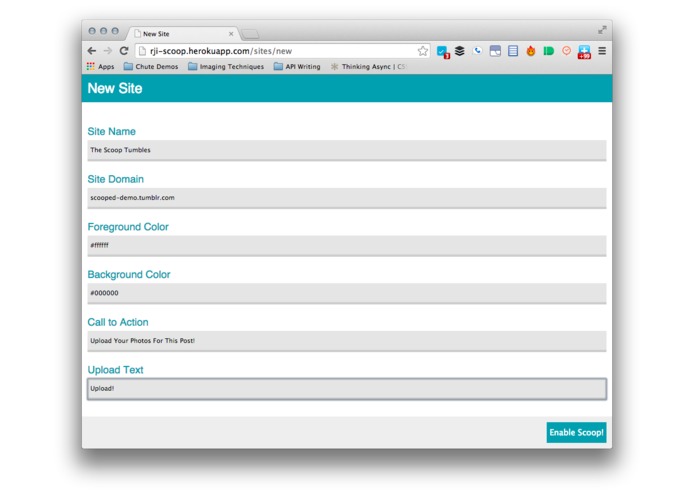Click the green ID extension icon
695x494 pixels.
[548, 51]
